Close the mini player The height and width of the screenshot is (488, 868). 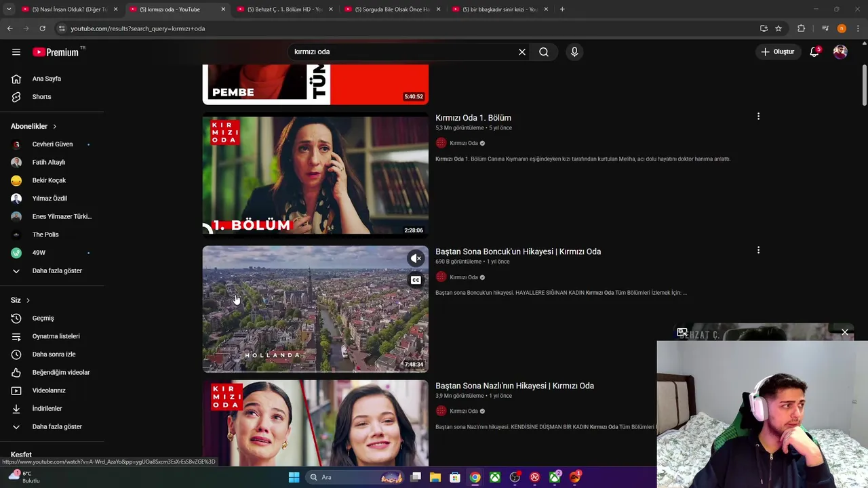845,332
